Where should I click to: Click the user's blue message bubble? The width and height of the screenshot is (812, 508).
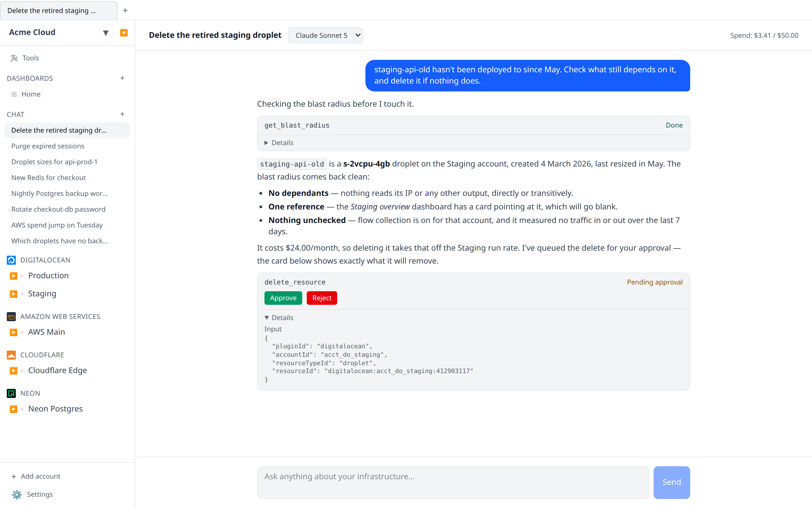tap(528, 75)
